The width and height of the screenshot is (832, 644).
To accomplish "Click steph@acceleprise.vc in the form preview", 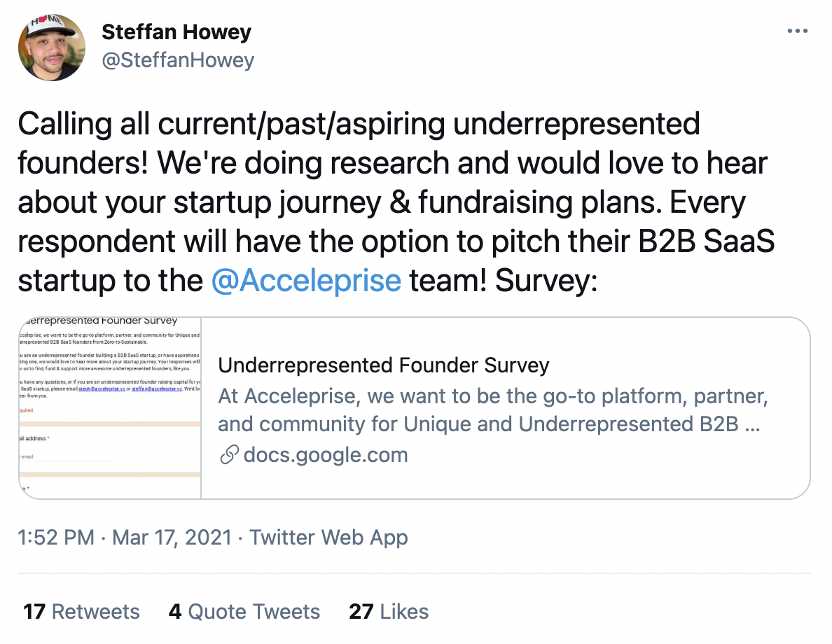I will pos(102,388).
